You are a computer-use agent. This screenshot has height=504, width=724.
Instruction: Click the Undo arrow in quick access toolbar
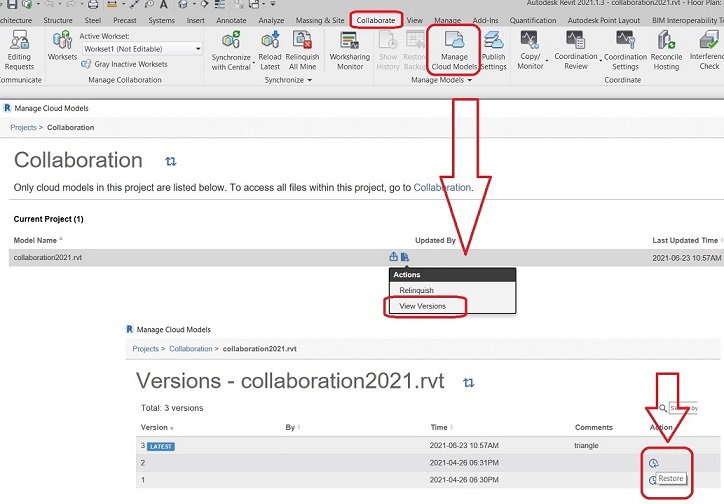pos(49,5)
